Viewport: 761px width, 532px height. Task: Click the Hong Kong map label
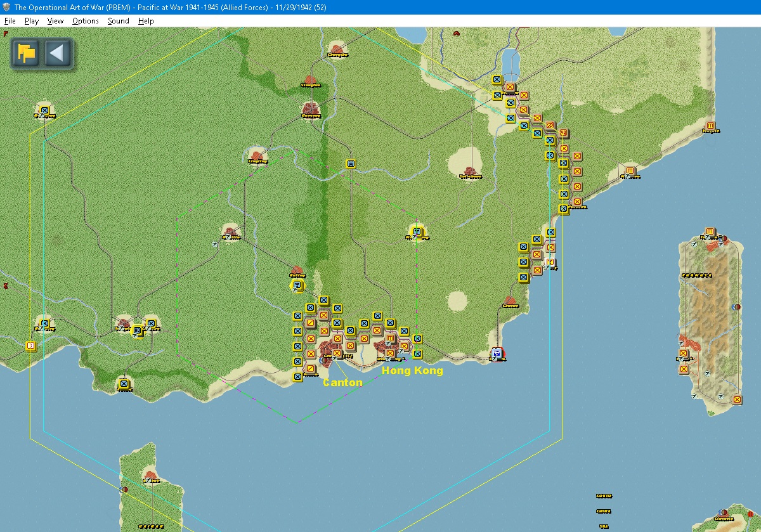(412, 370)
